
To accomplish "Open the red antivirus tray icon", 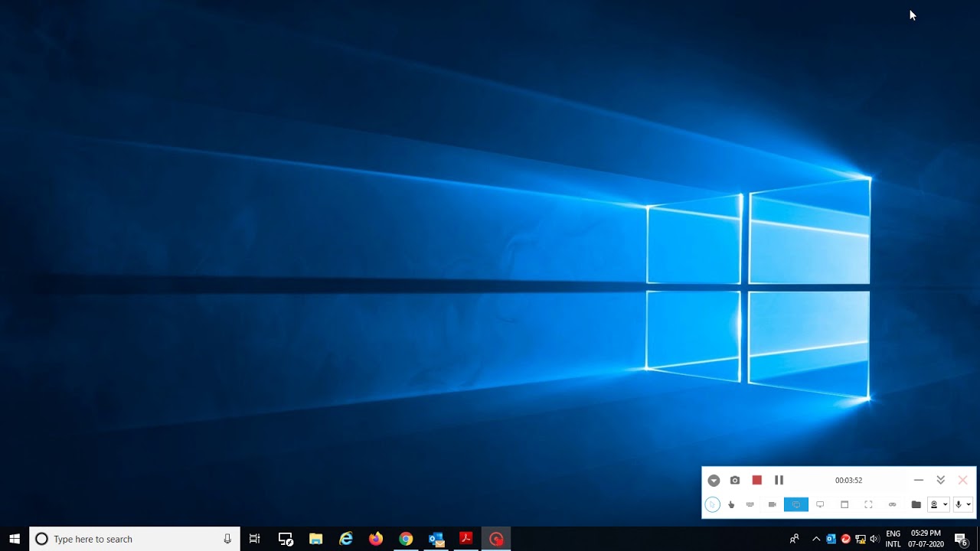I will [x=845, y=539].
